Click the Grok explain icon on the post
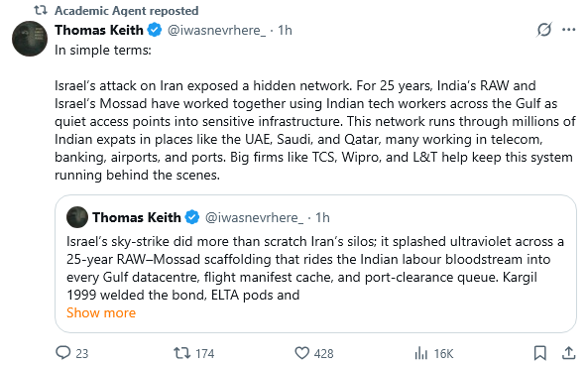Viewport: 588px width, 366px height. (x=543, y=30)
